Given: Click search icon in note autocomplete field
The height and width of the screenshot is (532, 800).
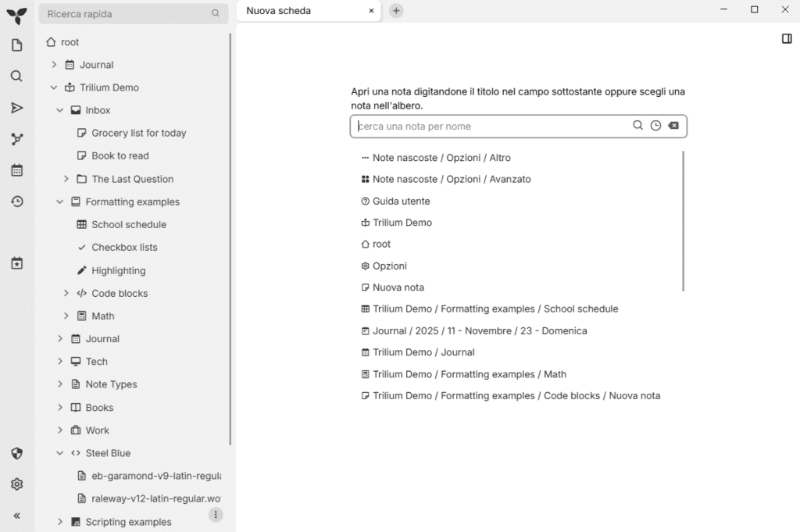Looking at the screenshot, I should (x=637, y=126).
